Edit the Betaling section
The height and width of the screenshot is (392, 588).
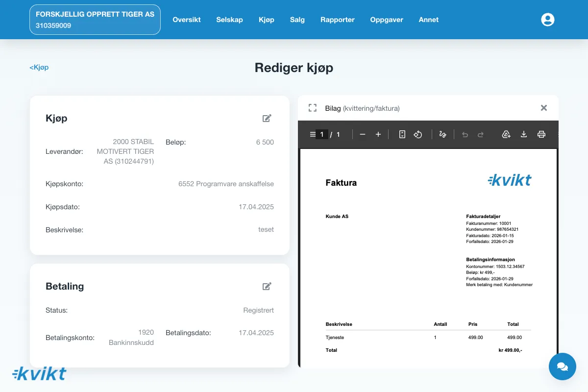point(267,286)
